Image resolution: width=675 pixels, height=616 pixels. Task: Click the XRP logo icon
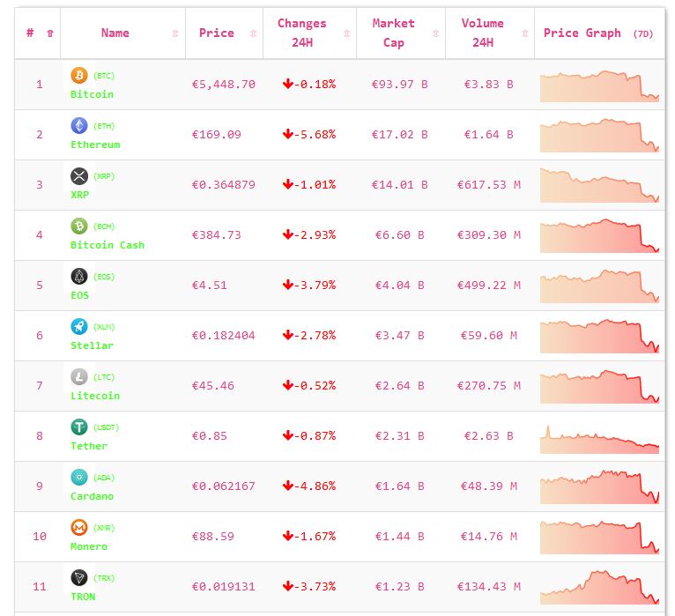[79, 176]
